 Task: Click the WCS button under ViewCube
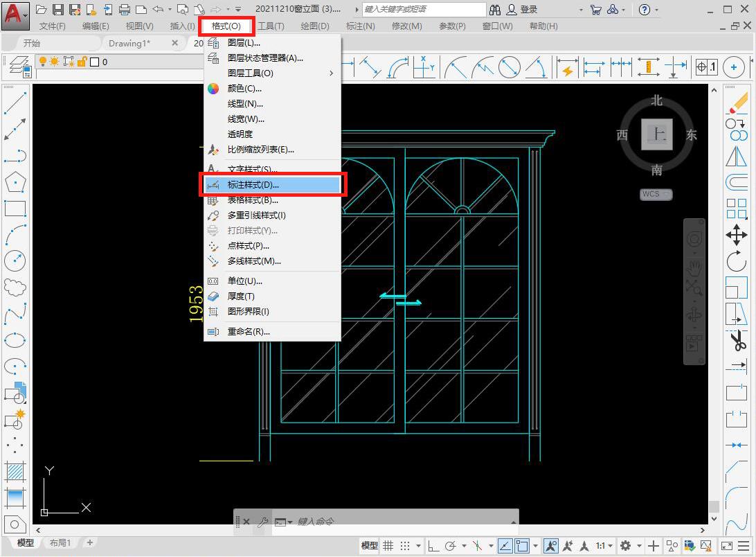click(x=655, y=194)
